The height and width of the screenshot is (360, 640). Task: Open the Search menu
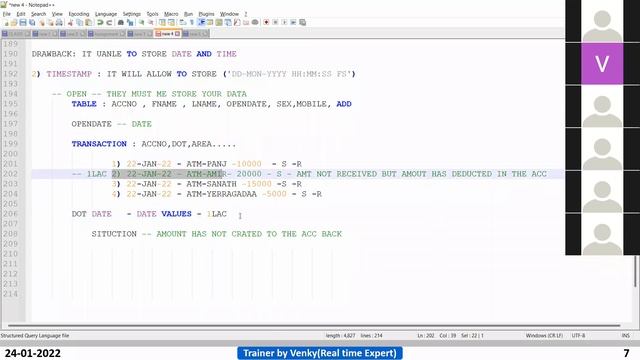38,14
